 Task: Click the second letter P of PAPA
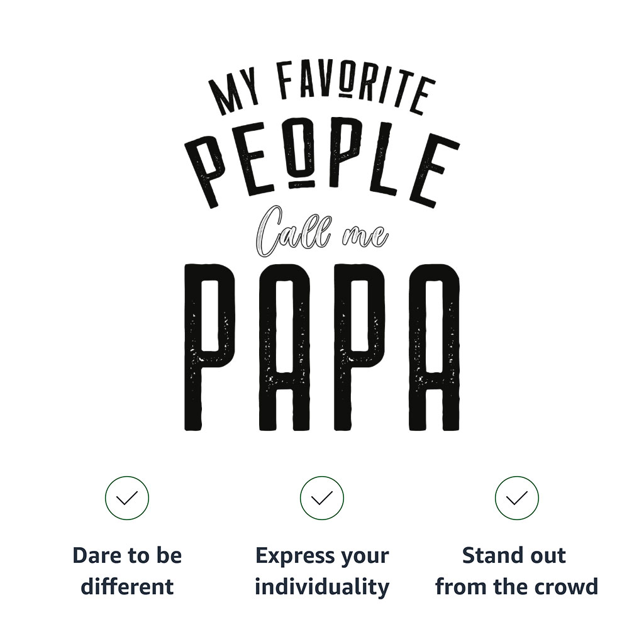coord(359,347)
